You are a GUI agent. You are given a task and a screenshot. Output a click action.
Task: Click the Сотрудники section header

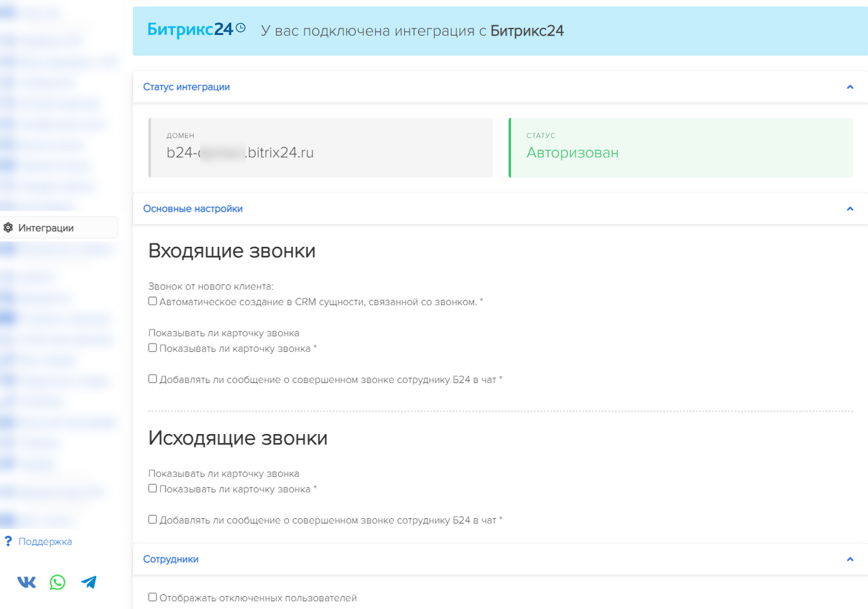click(x=170, y=559)
